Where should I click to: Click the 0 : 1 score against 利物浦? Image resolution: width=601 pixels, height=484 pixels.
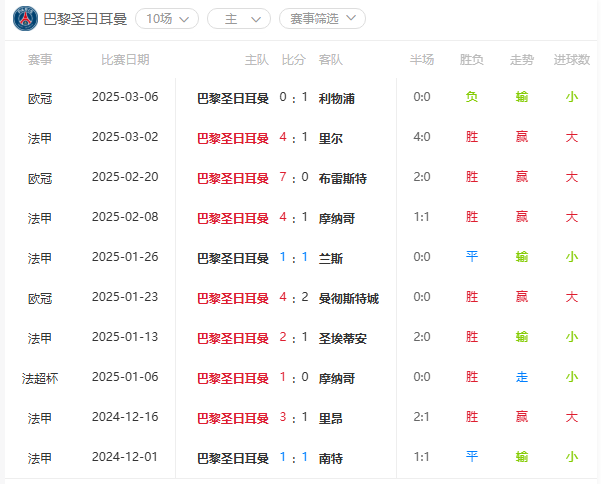point(294,97)
